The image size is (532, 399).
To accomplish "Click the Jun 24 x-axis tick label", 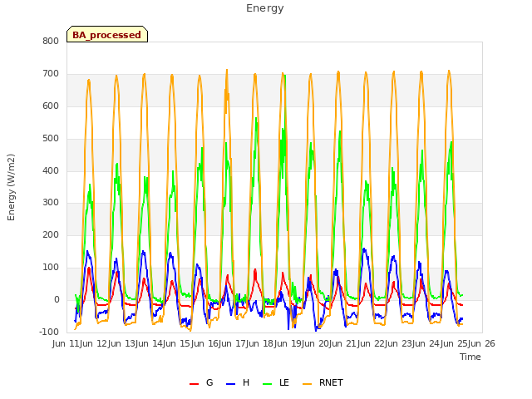I will tap(427, 343).
